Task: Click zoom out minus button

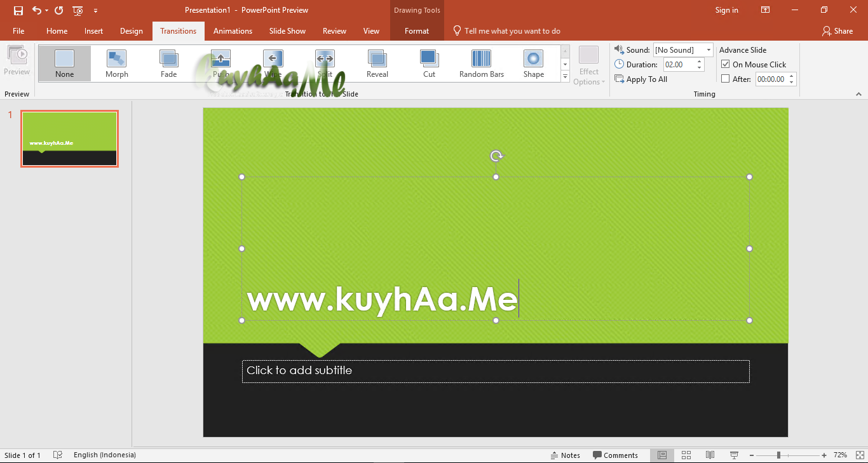Action: [x=751, y=455]
